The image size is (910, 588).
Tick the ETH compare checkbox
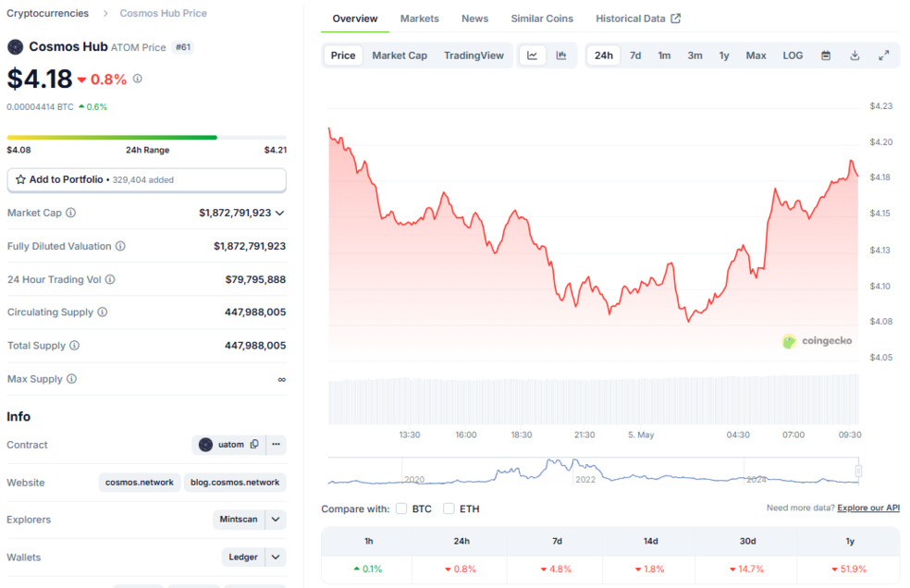pyautogui.click(x=449, y=508)
